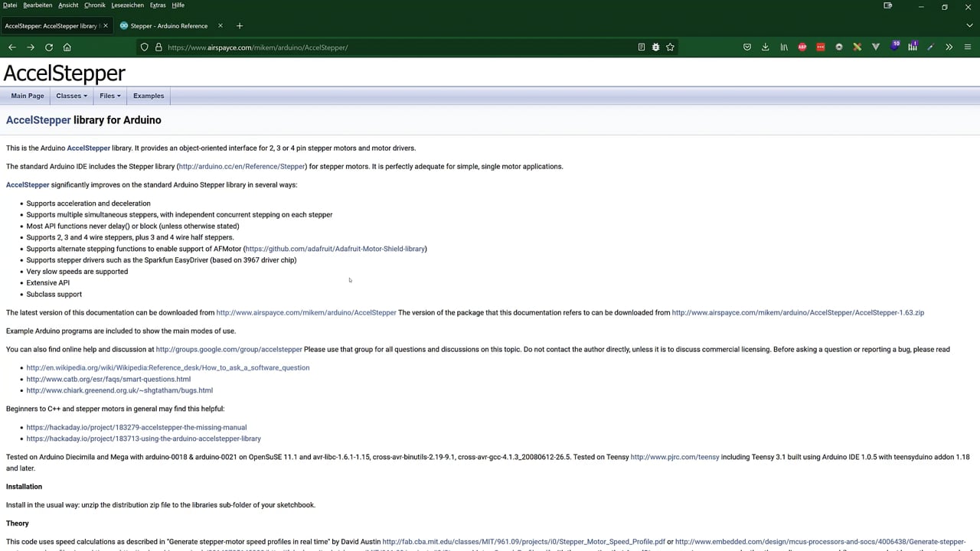
Task: Go back using the browser back arrow
Action: coord(12,47)
